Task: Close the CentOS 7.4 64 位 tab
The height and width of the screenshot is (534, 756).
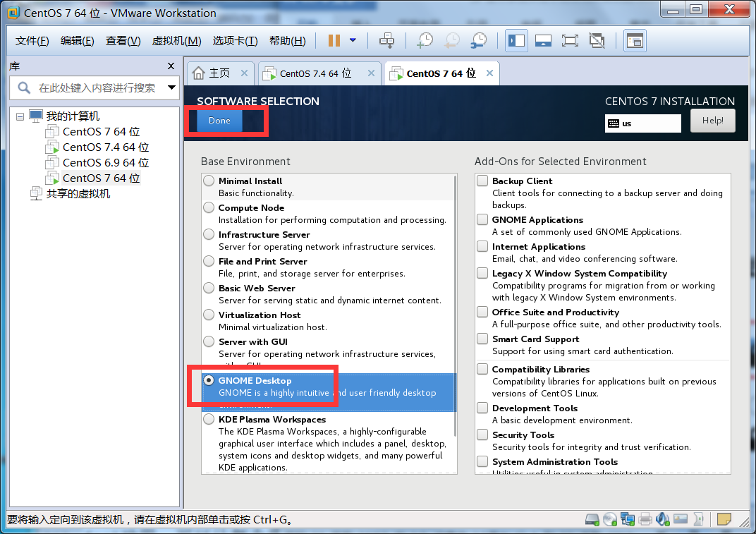Action: pyautogui.click(x=371, y=73)
